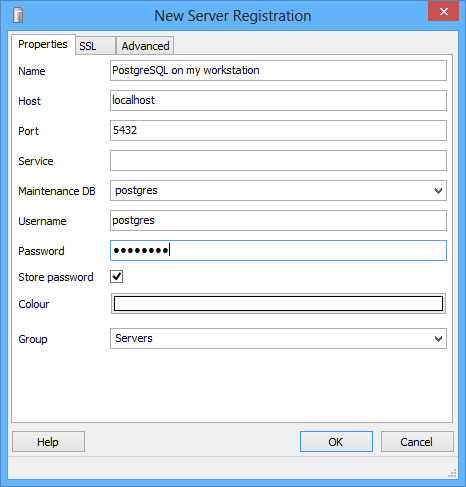The image size is (466, 487).
Task: Uncheck the Store password checkbox
Action: (117, 277)
